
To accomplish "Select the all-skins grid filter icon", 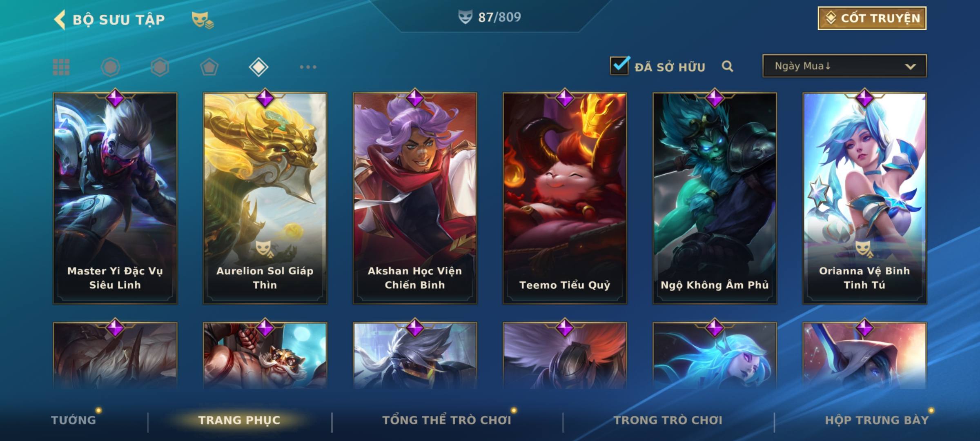I will pyautogui.click(x=61, y=67).
